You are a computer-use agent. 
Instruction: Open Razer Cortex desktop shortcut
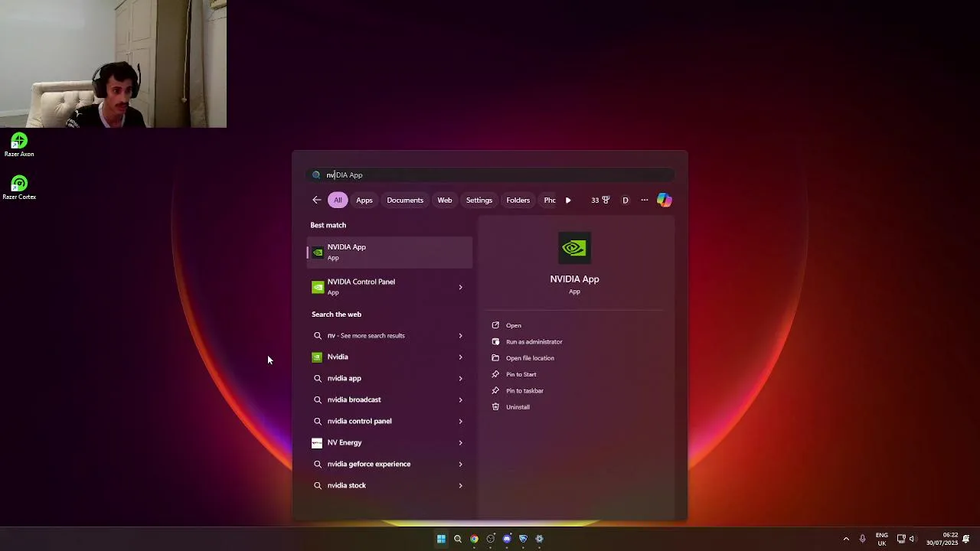19,187
